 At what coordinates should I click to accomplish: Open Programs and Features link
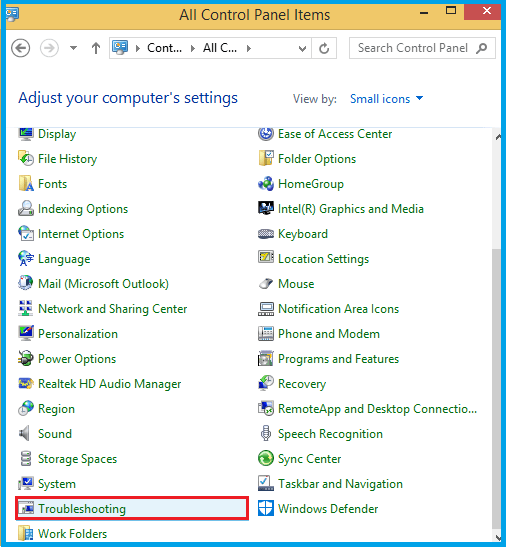point(338,359)
